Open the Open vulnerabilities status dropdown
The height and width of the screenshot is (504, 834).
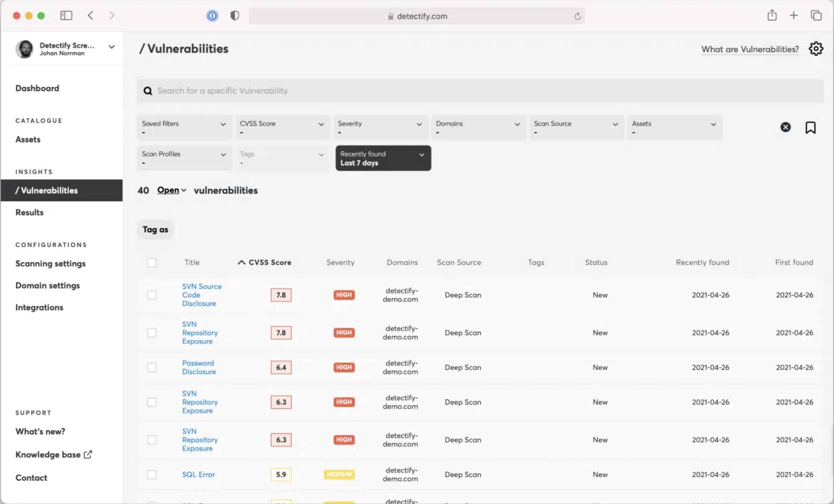click(x=172, y=190)
